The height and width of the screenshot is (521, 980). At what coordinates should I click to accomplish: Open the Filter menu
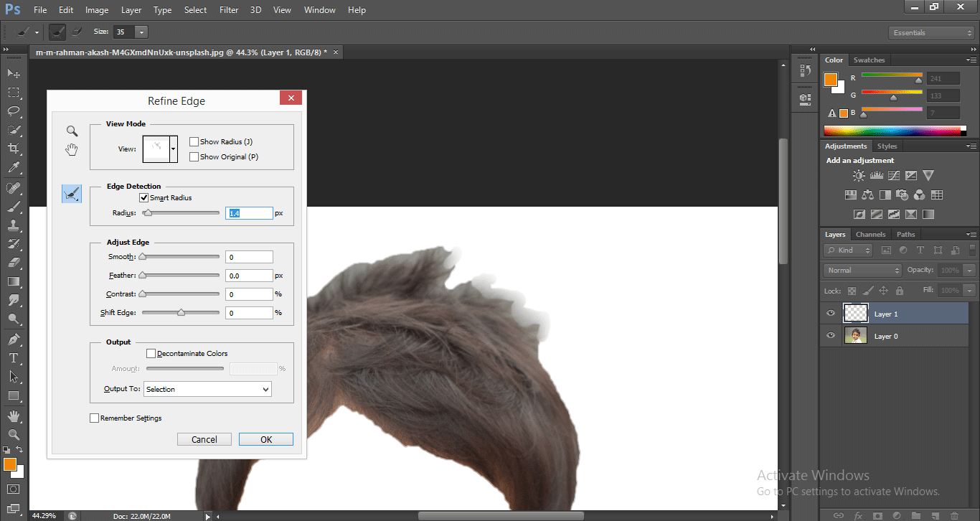(x=229, y=10)
